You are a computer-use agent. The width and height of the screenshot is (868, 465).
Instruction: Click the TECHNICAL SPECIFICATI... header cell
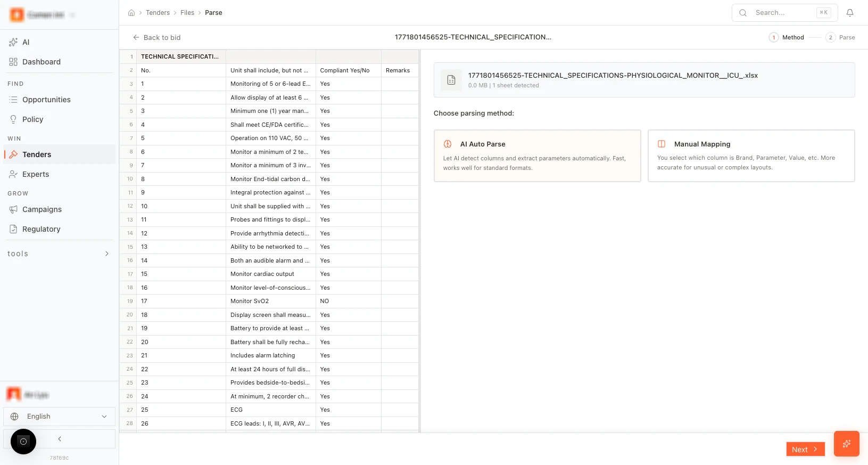[181, 56]
